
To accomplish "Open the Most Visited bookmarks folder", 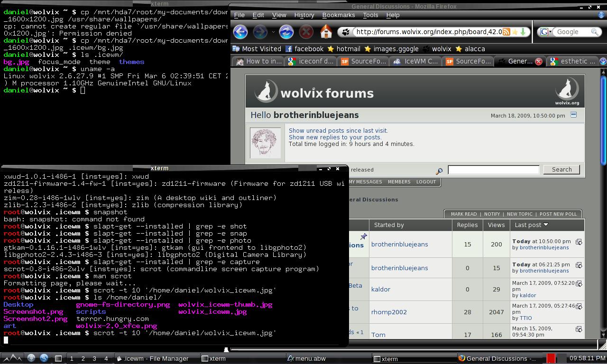I will 257,49.
